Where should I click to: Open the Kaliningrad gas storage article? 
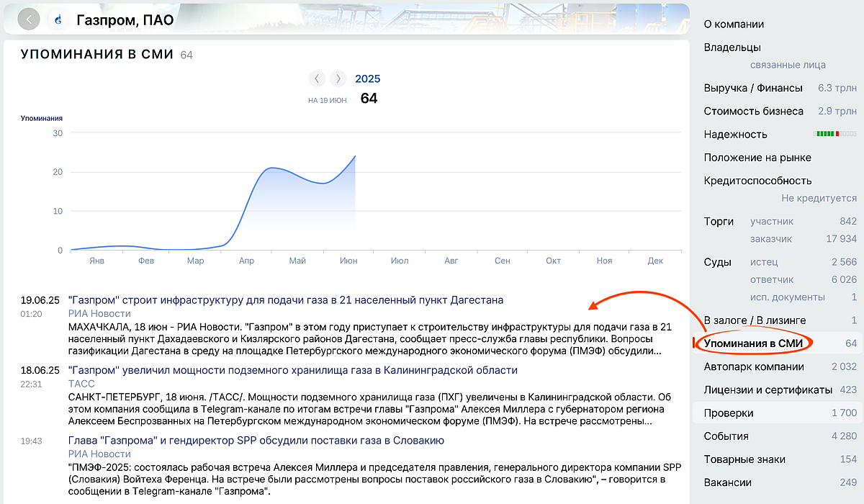[x=292, y=370]
